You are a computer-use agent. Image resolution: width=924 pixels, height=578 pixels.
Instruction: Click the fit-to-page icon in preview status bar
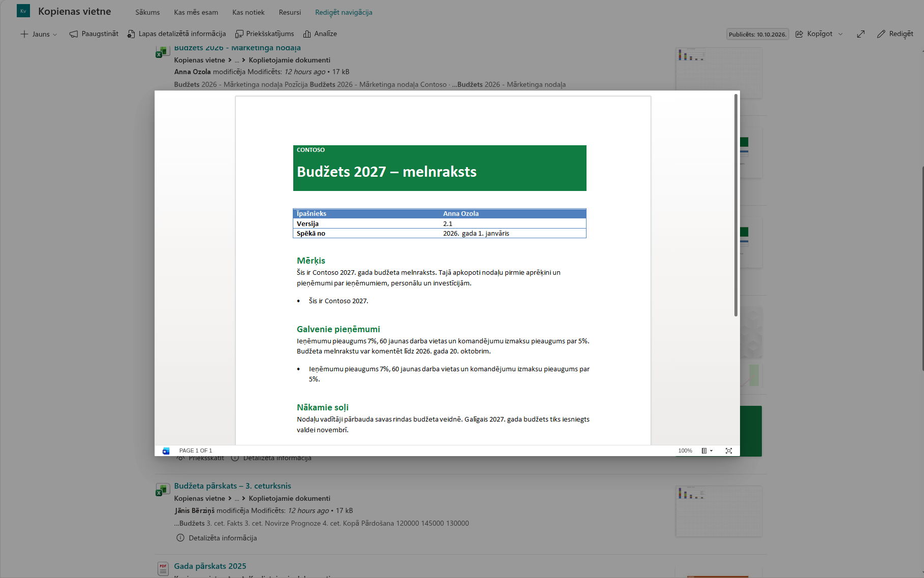(729, 451)
